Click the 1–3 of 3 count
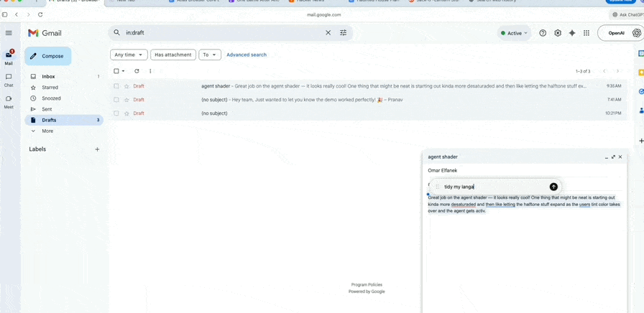The image size is (644, 313). [583, 71]
